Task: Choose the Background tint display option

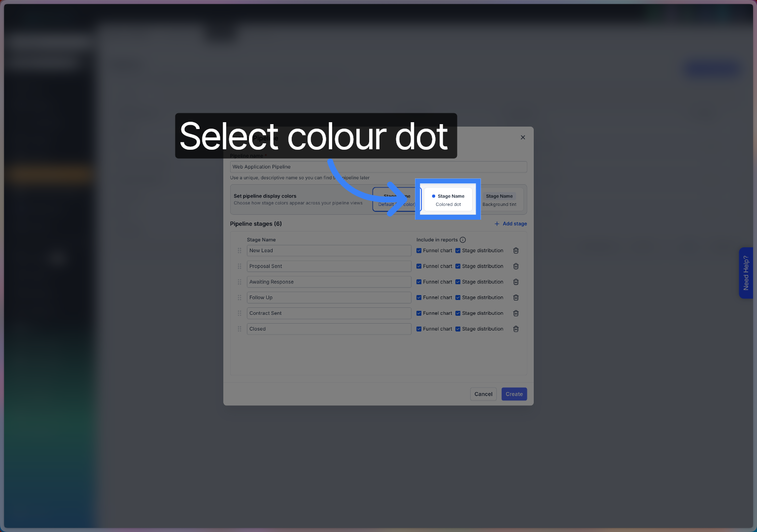Action: [x=499, y=199]
